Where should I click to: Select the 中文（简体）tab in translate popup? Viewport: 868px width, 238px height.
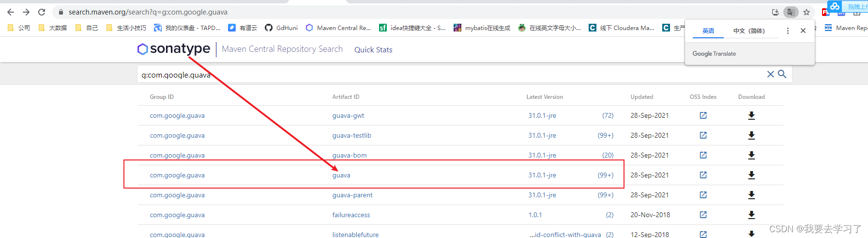pos(749,31)
